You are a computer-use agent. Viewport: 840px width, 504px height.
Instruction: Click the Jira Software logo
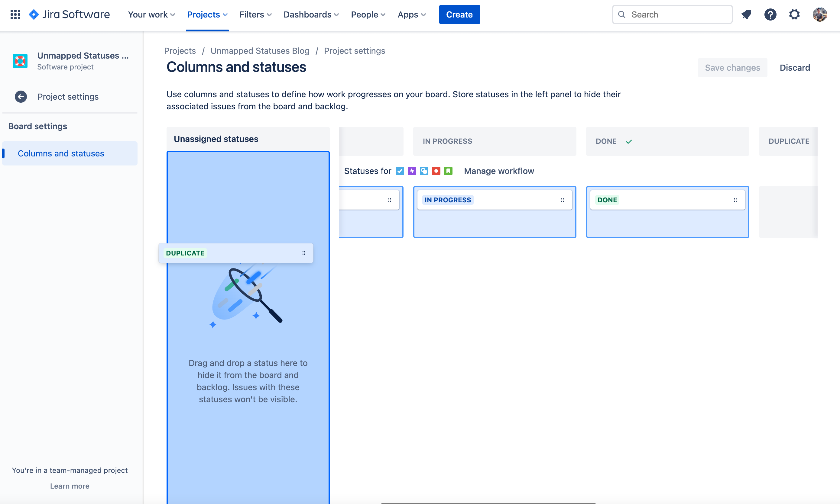(x=69, y=14)
